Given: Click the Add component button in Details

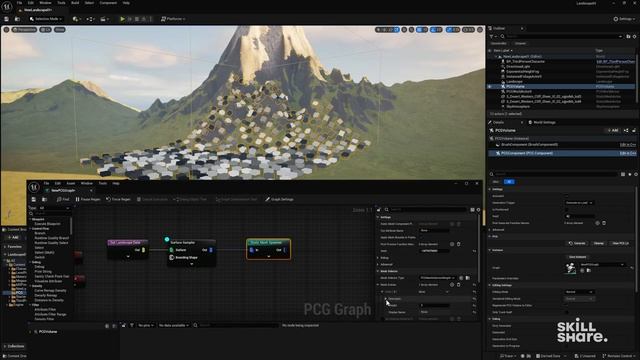Looking at the screenshot, I should tap(613, 130).
